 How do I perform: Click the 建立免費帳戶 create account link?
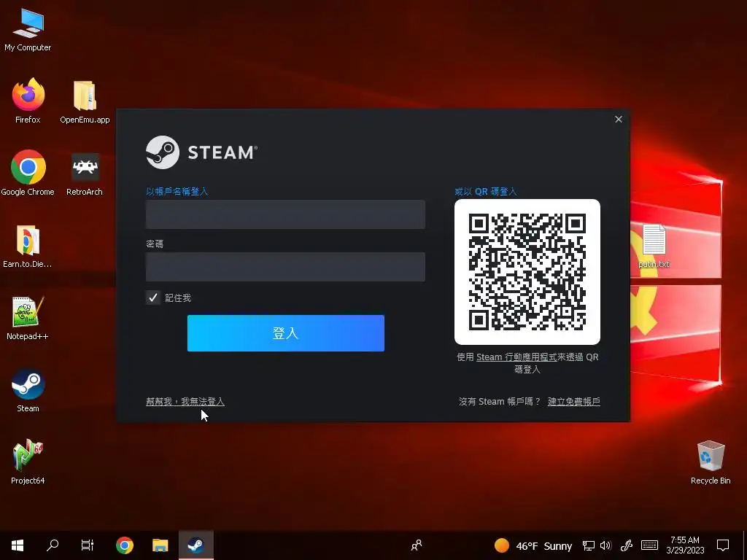point(573,402)
